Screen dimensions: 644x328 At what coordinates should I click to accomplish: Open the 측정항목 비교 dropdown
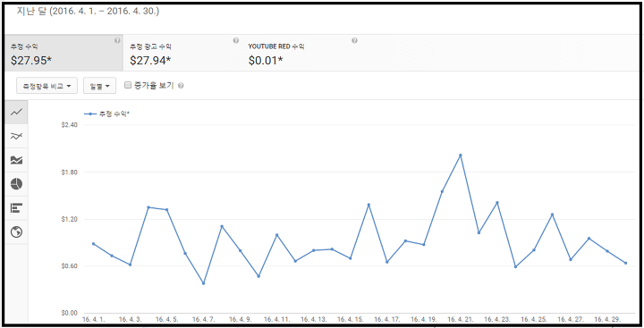tap(47, 86)
